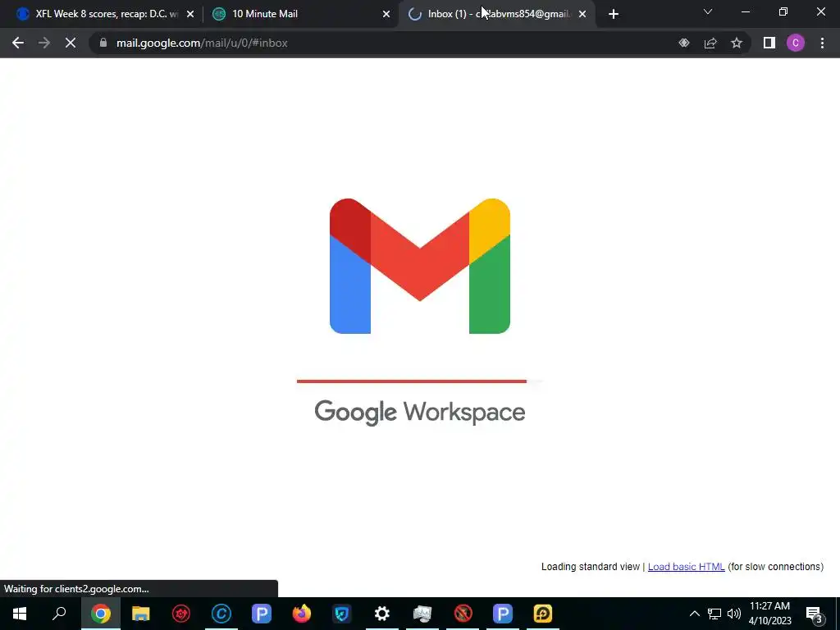
Task: Click the 'Waiting for clients2.google.com...' status text
Action: click(76, 589)
